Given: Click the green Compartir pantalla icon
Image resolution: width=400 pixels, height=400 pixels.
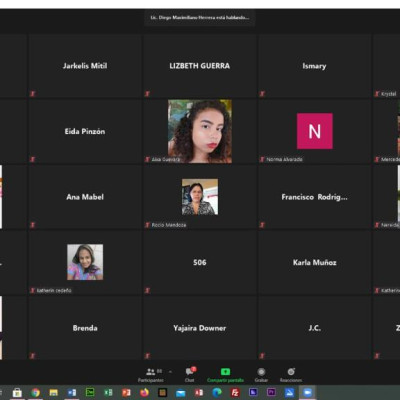Looking at the screenshot, I should [x=225, y=371].
